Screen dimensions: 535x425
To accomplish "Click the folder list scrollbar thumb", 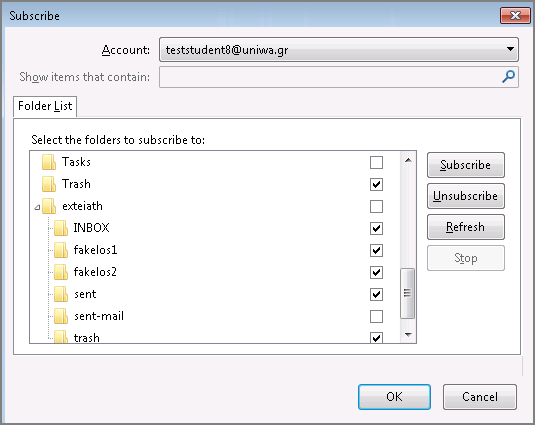I will click(407, 293).
